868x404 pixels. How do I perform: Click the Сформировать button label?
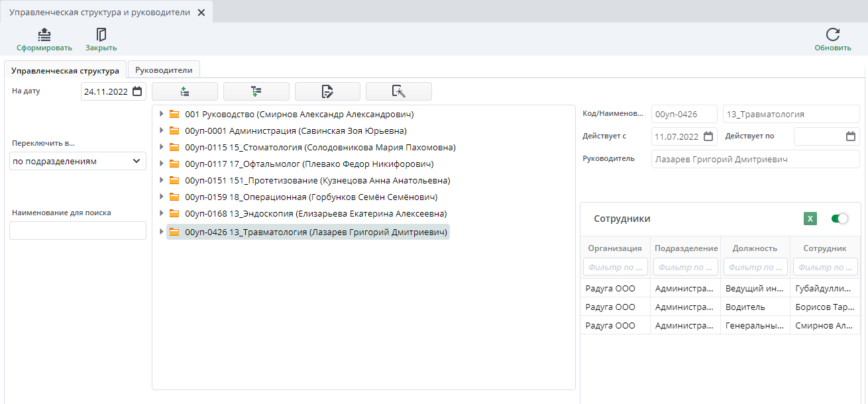pos(44,48)
